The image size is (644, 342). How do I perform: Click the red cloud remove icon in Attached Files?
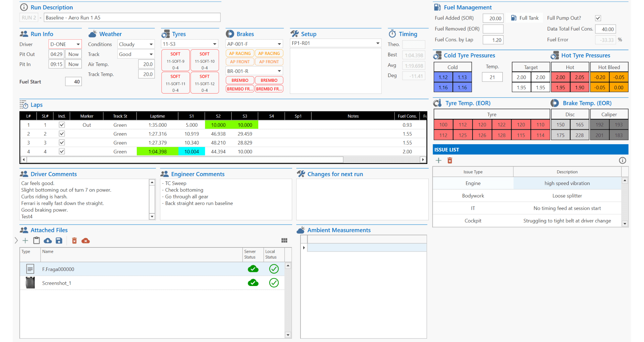pos(86,240)
